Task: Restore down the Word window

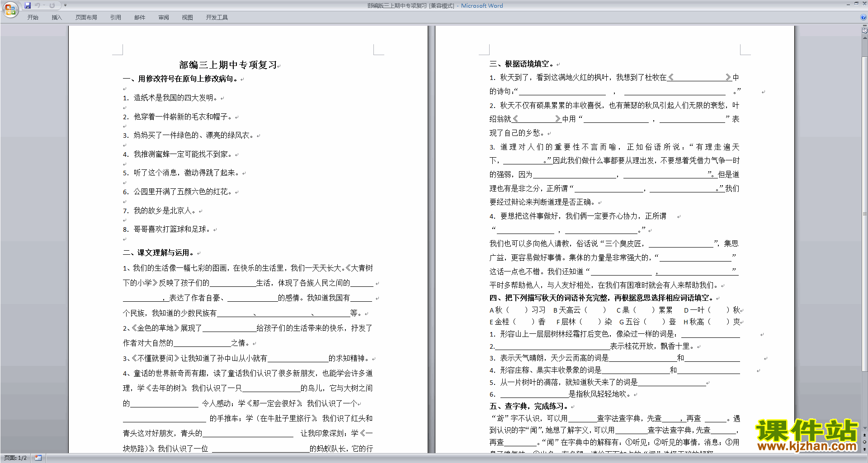Action: [x=856, y=4]
